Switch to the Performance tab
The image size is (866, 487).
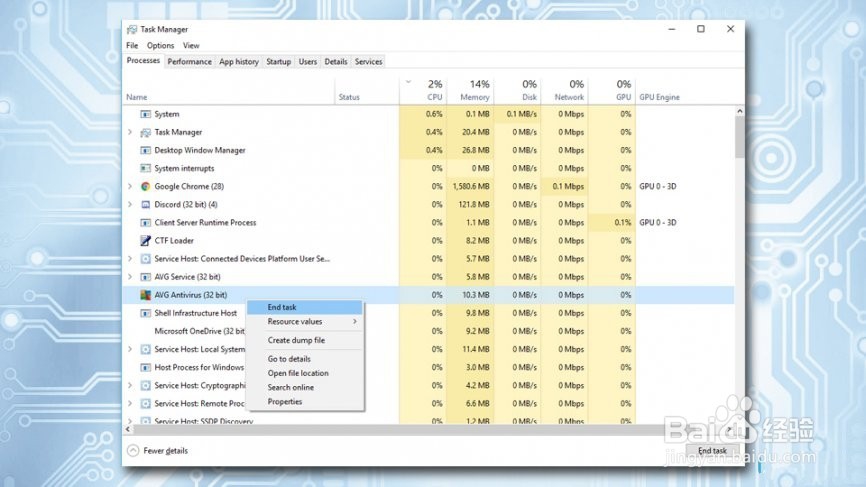click(189, 62)
